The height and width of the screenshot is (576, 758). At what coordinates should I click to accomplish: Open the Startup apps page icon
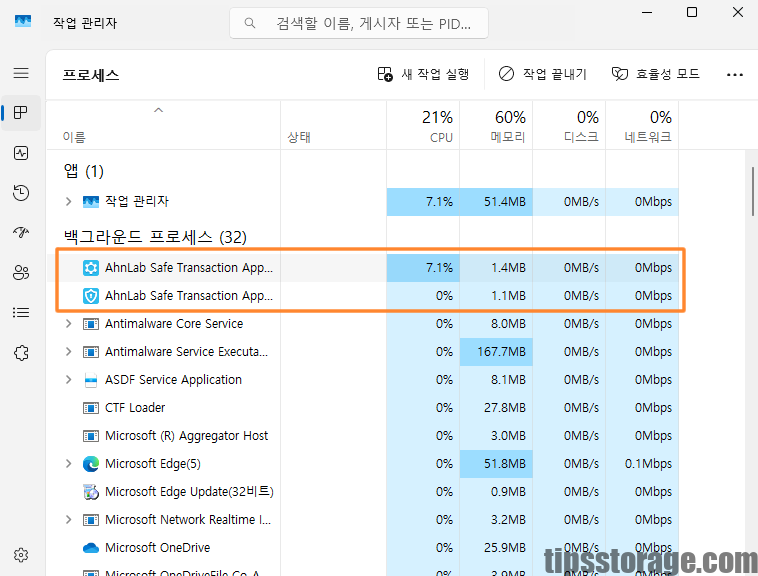pos(21,233)
